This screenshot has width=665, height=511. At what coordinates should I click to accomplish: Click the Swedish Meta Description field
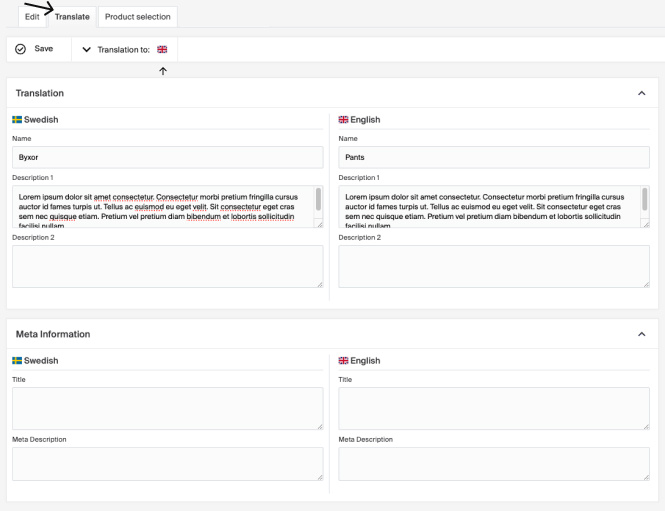coord(167,463)
